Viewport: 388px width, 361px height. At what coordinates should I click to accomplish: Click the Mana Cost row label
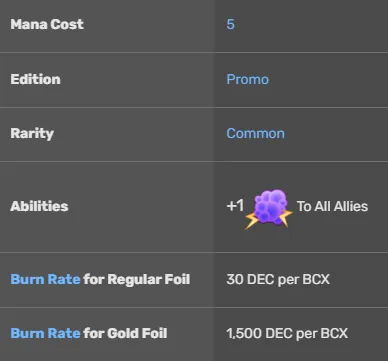click(x=47, y=24)
